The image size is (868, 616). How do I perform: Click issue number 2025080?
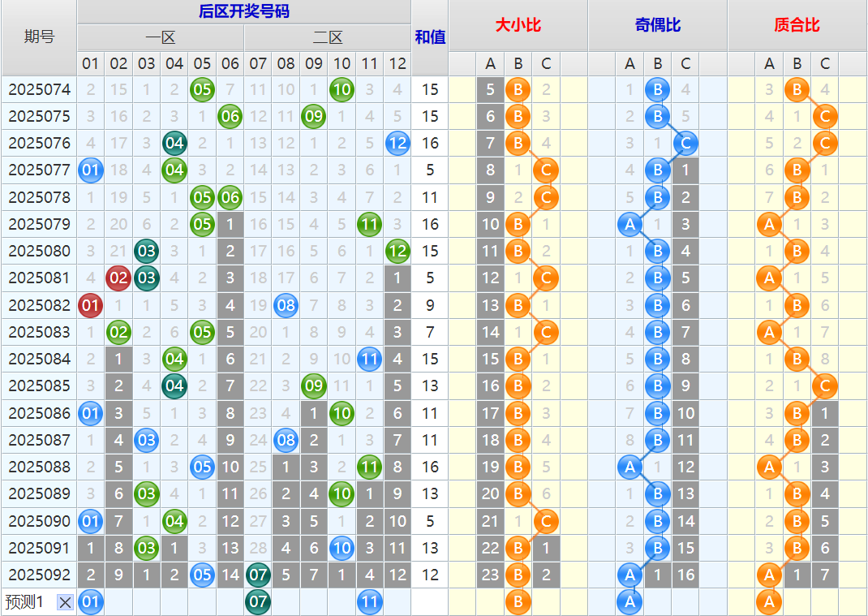[x=39, y=251]
